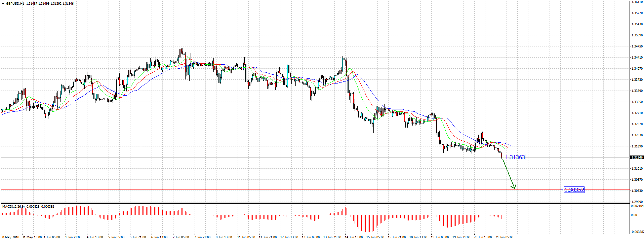The image size is (644, 241).
Task: Click the gray current-price horizontal line
Action: [x=235, y=157]
